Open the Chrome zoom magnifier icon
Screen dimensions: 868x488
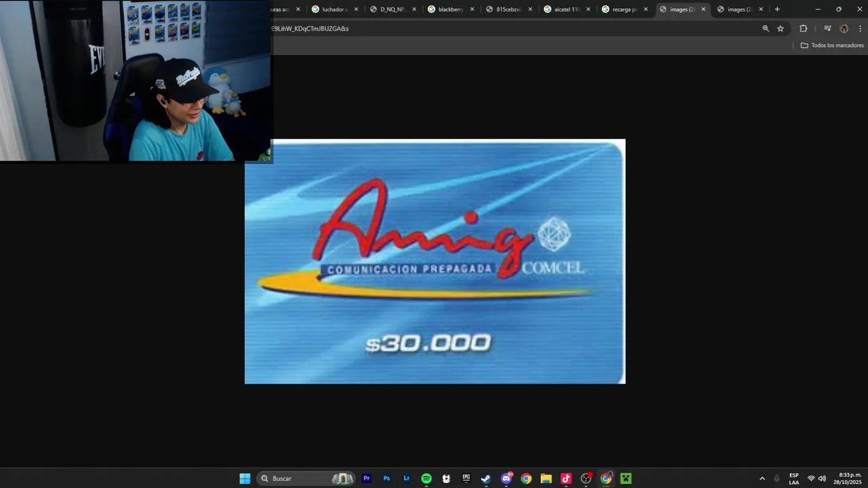click(766, 28)
